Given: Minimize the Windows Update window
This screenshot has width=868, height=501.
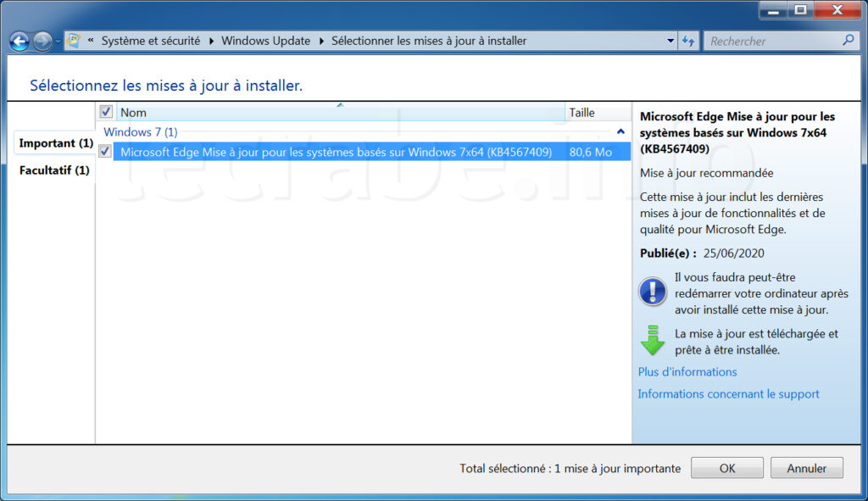Looking at the screenshot, I should tap(774, 10).
